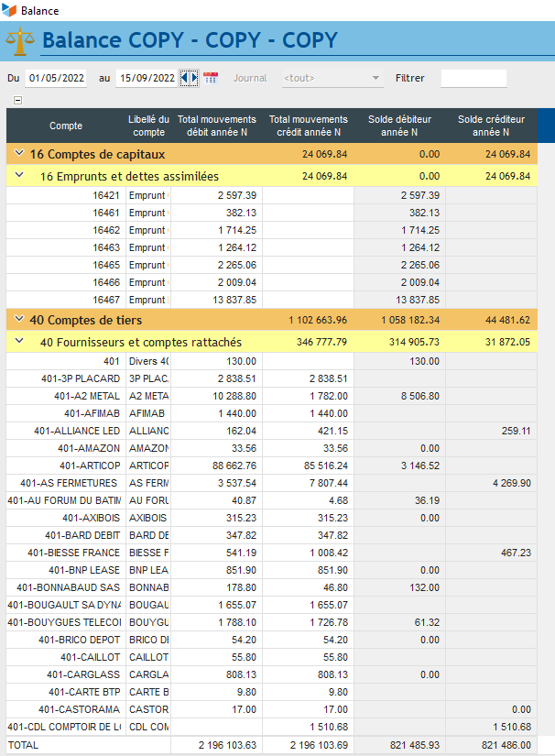The image size is (555, 756).
Task: Click the Balance app icon in title bar
Action: pos(9,10)
